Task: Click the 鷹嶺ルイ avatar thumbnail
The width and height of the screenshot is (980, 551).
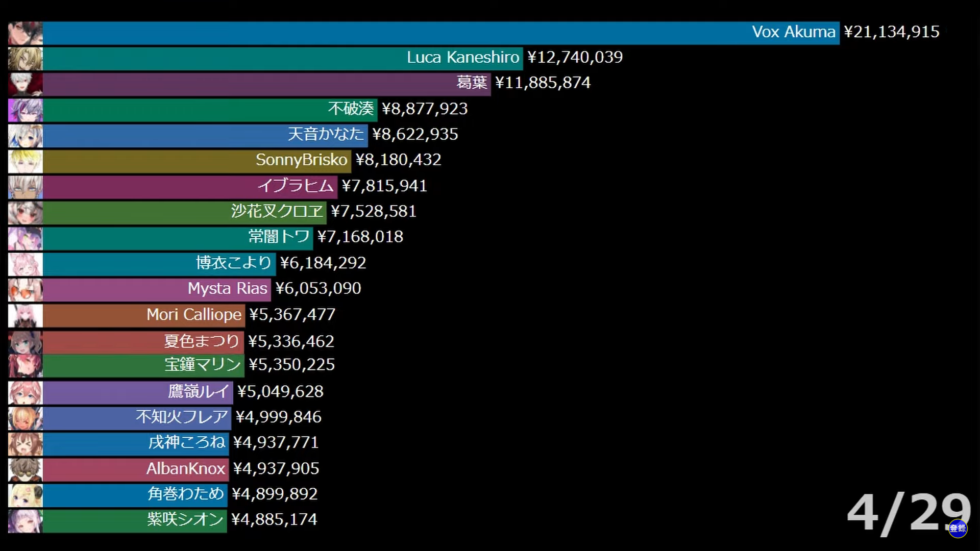Action: point(25,393)
